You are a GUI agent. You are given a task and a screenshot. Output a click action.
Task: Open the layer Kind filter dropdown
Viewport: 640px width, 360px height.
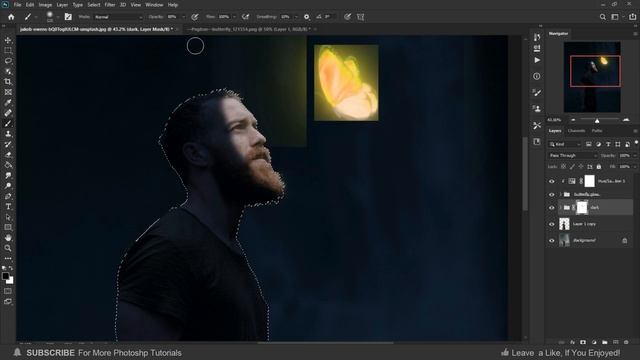click(x=565, y=144)
